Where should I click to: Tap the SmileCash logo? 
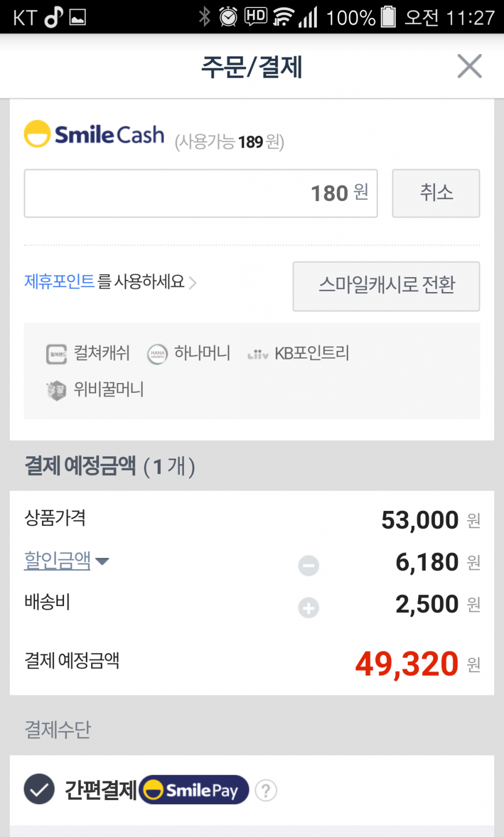pyautogui.click(x=94, y=135)
